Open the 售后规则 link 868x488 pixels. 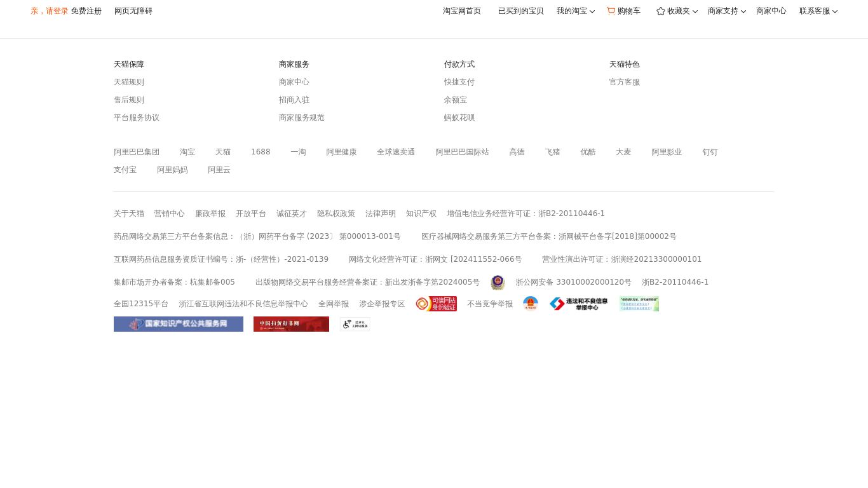coord(129,100)
